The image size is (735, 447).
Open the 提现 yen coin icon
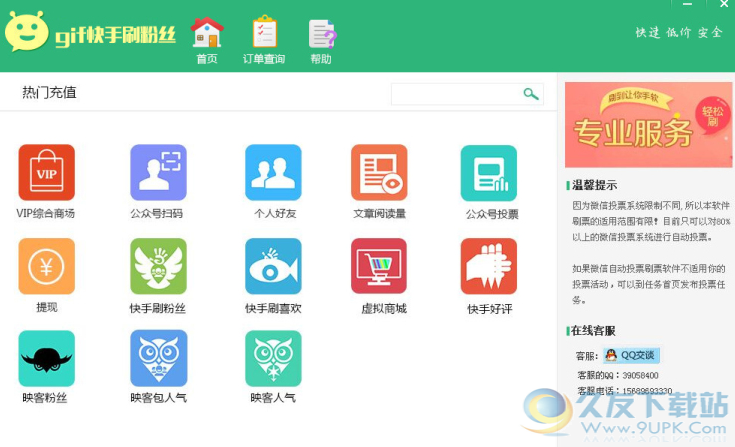click(x=46, y=266)
